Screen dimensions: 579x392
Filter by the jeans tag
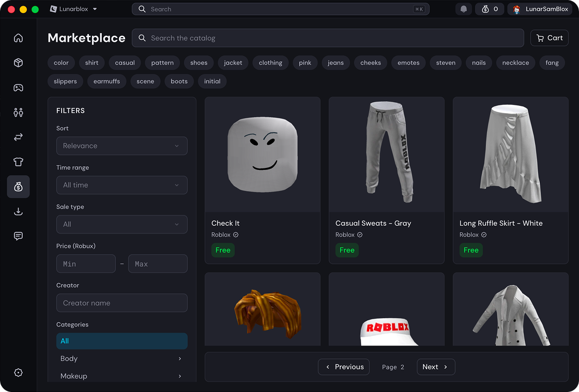pyautogui.click(x=336, y=62)
